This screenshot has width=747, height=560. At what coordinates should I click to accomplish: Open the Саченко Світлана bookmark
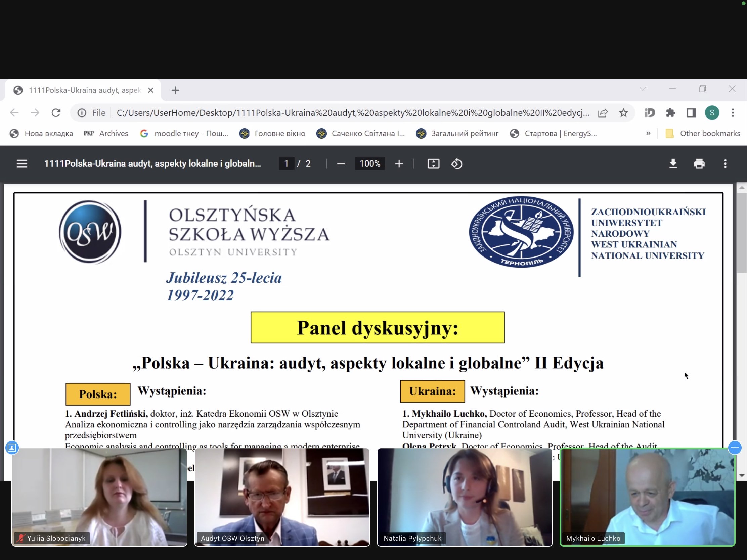coord(361,133)
